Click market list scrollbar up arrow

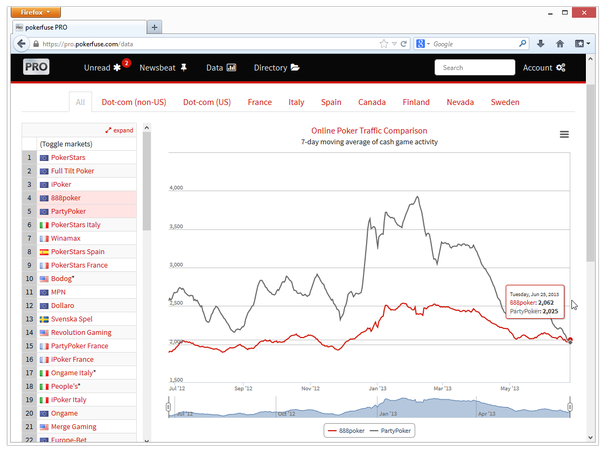(x=147, y=127)
